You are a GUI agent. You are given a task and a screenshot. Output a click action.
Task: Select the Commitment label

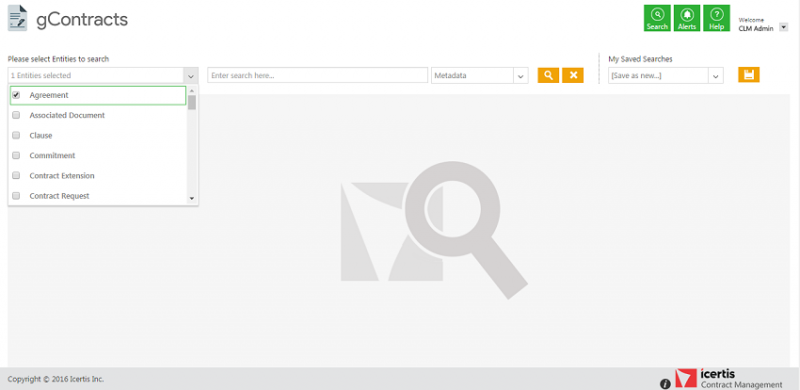click(52, 155)
